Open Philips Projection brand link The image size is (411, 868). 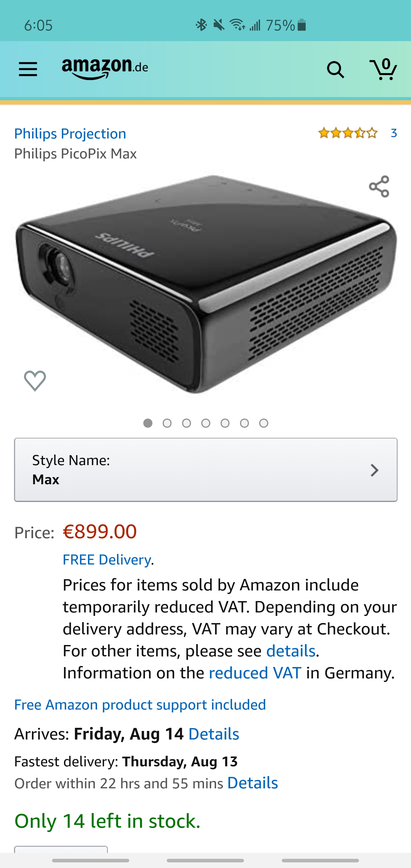coord(70,134)
